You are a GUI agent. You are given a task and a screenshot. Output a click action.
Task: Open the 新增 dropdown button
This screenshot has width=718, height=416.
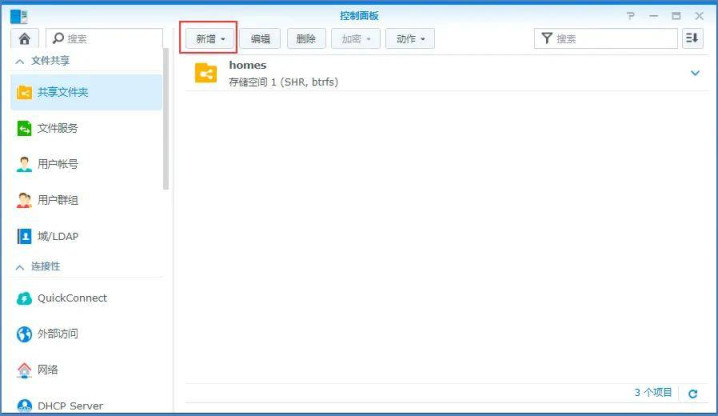pyautogui.click(x=210, y=39)
